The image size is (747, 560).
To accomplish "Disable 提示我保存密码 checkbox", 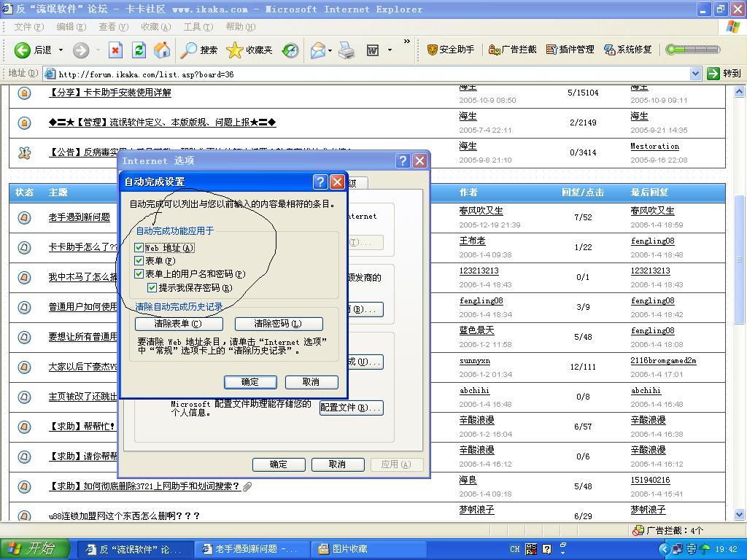I will pos(152,288).
